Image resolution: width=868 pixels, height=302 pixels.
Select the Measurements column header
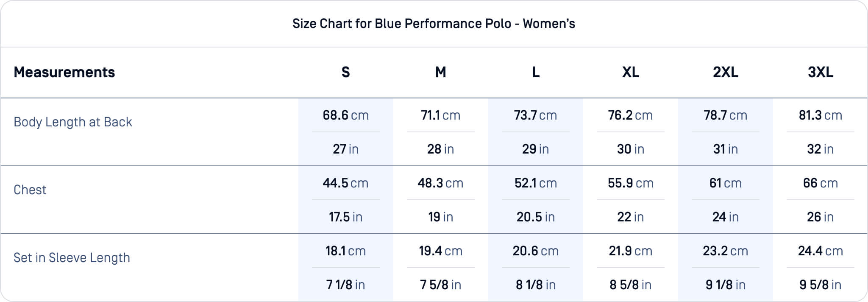coord(64,72)
